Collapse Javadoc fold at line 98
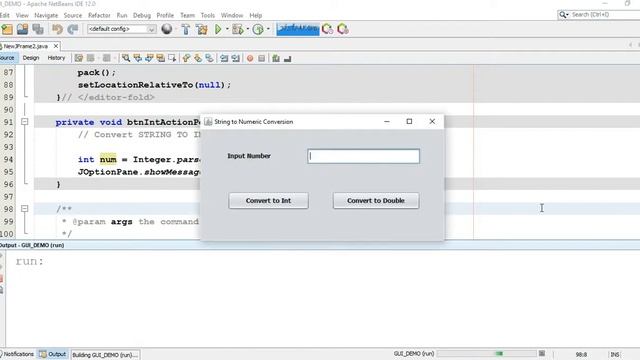Image resolution: width=640 pixels, height=360 pixels. click(x=24, y=209)
